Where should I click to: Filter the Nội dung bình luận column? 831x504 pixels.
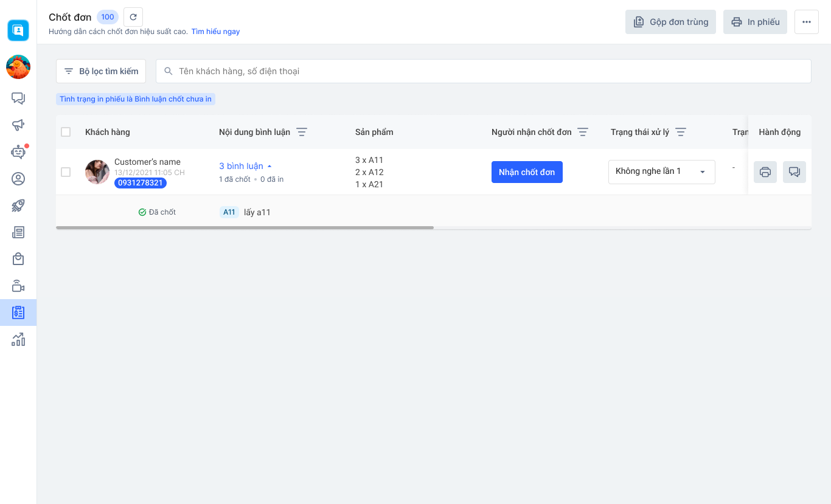[301, 132]
